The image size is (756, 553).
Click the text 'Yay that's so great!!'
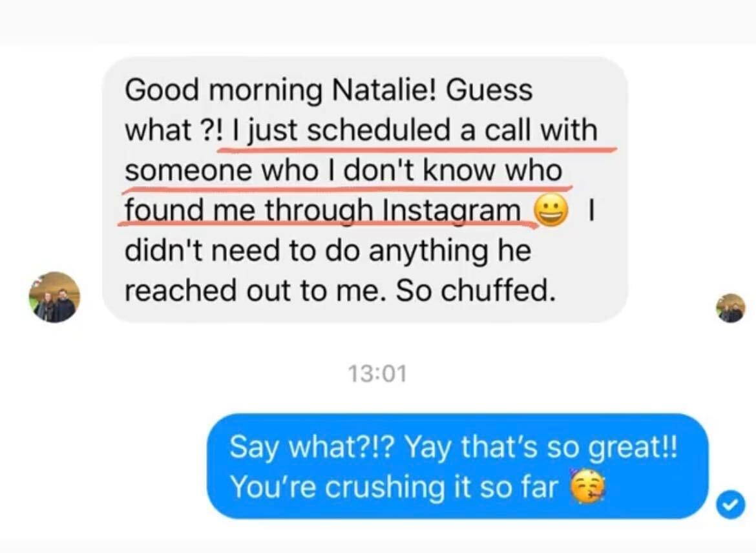(541, 447)
